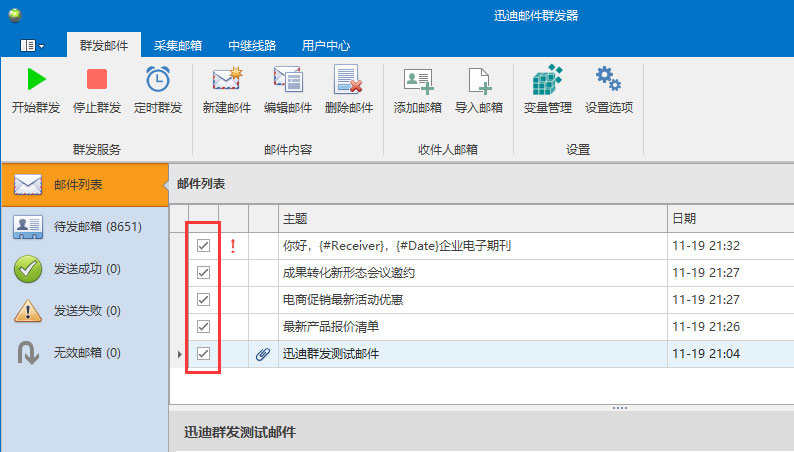Select 邮件列表 in the sidebar

pyautogui.click(x=85, y=185)
